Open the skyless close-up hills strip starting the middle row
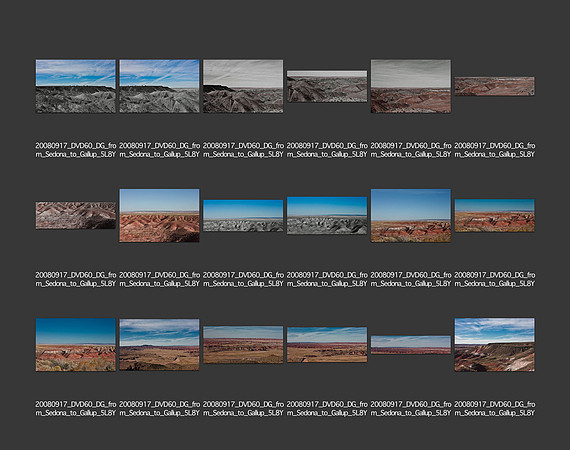Viewport: 570px width, 450px height. tap(76, 216)
